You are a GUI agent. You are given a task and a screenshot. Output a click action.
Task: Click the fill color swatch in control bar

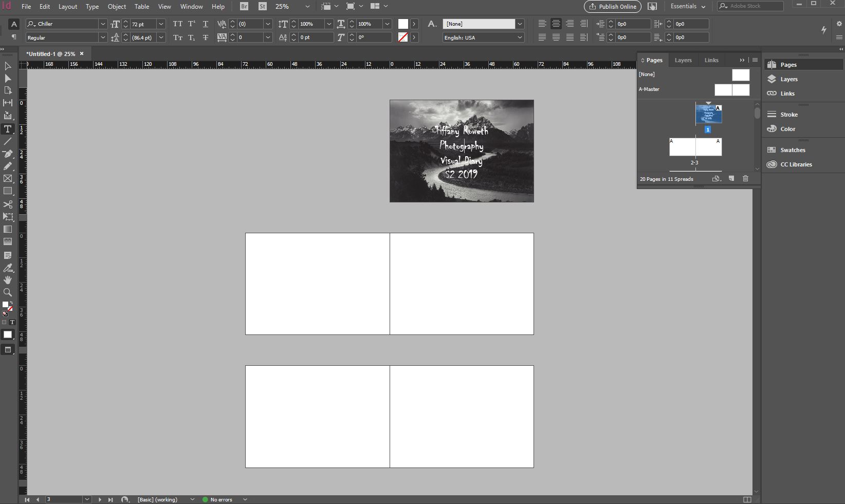[403, 24]
